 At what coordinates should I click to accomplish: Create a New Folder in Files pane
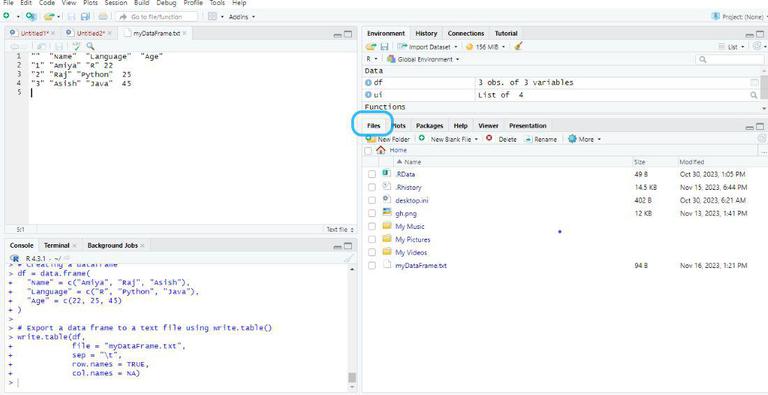point(388,139)
